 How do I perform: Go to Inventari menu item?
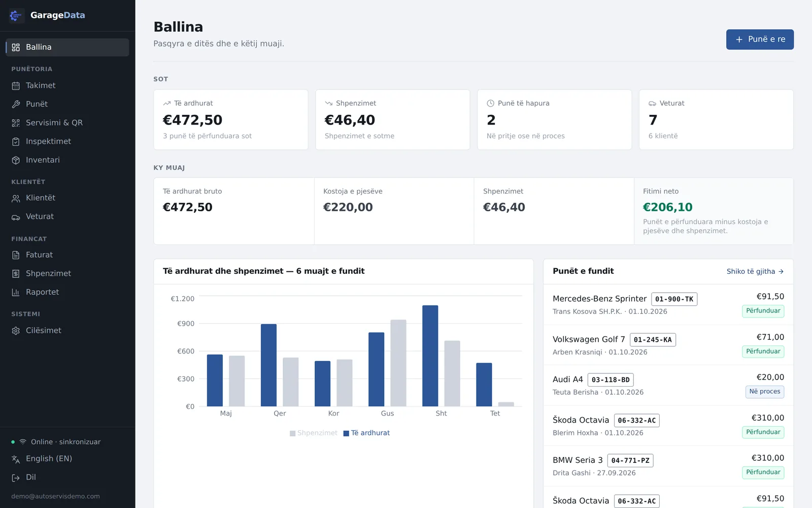pyautogui.click(x=67, y=160)
